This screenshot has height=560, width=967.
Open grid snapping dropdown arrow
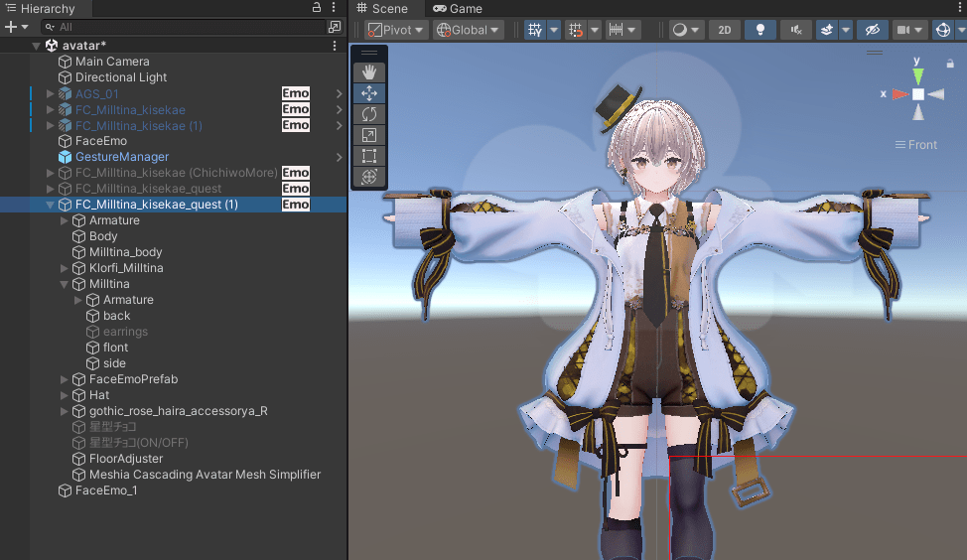pyautogui.click(x=594, y=30)
